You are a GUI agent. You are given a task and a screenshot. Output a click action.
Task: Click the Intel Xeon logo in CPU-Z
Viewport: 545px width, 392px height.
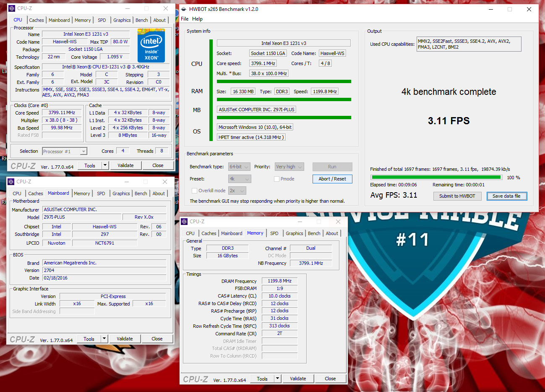pyautogui.click(x=151, y=45)
